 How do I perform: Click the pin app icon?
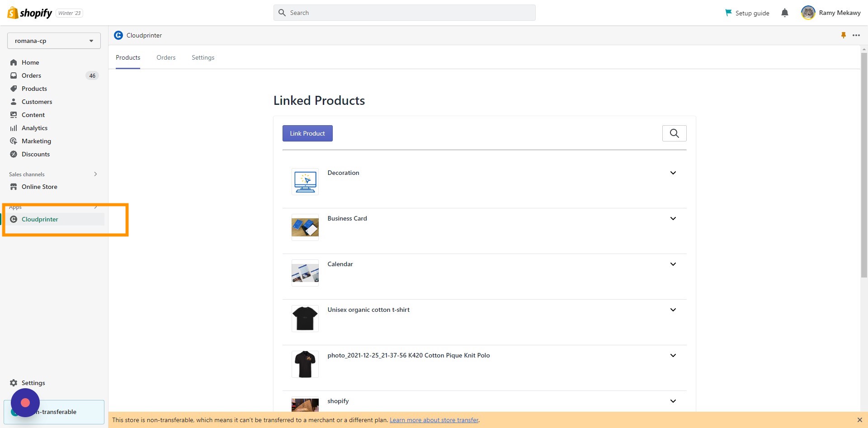pyautogui.click(x=844, y=35)
